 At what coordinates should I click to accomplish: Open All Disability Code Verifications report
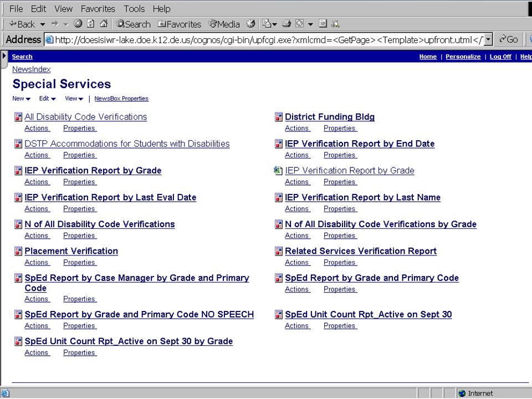[85, 117]
